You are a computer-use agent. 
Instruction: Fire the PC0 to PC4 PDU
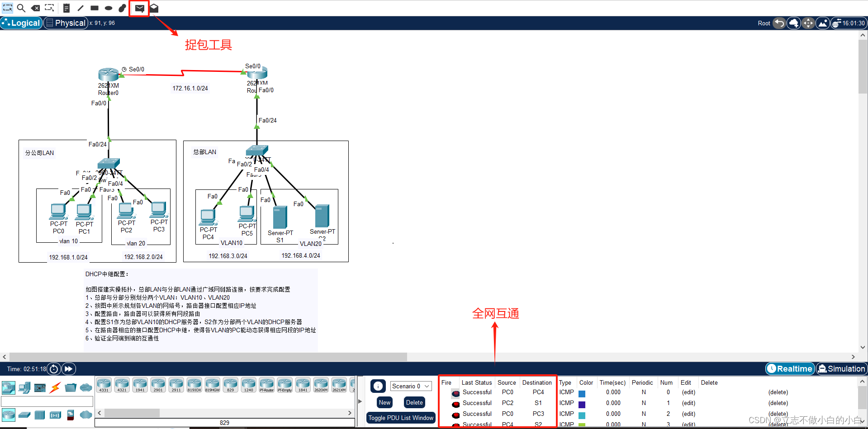(x=455, y=393)
